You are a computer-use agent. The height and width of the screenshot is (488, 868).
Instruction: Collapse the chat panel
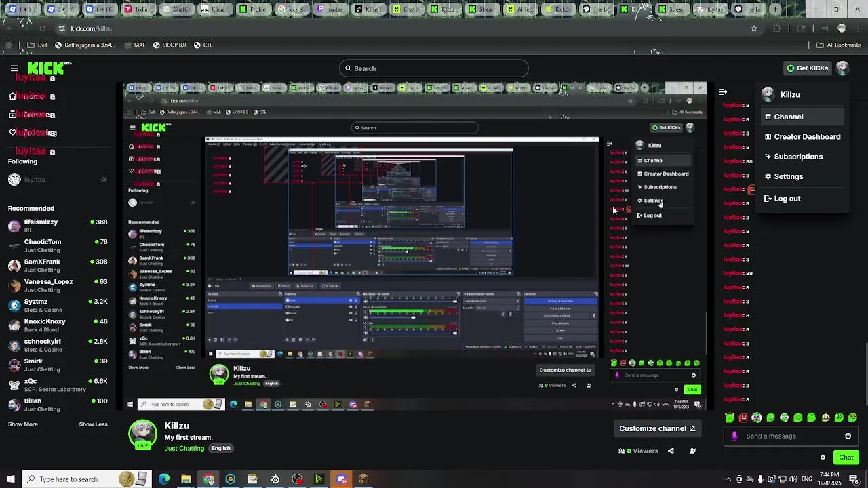(x=723, y=91)
